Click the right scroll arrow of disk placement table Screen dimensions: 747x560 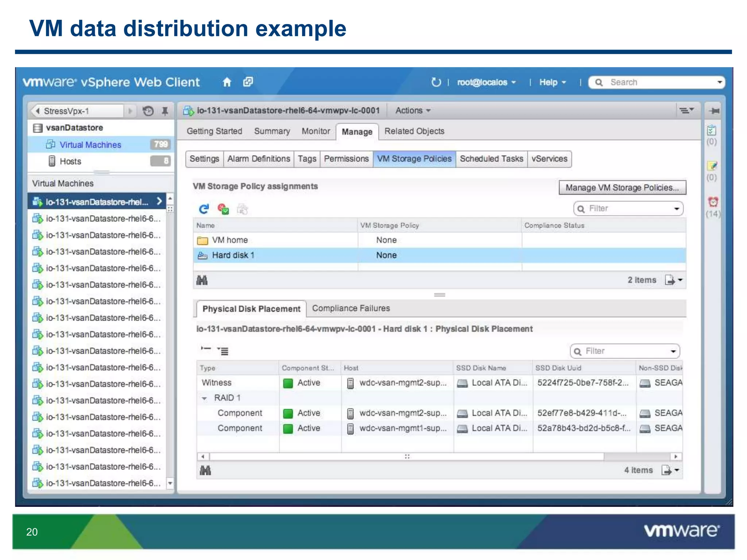point(676,456)
